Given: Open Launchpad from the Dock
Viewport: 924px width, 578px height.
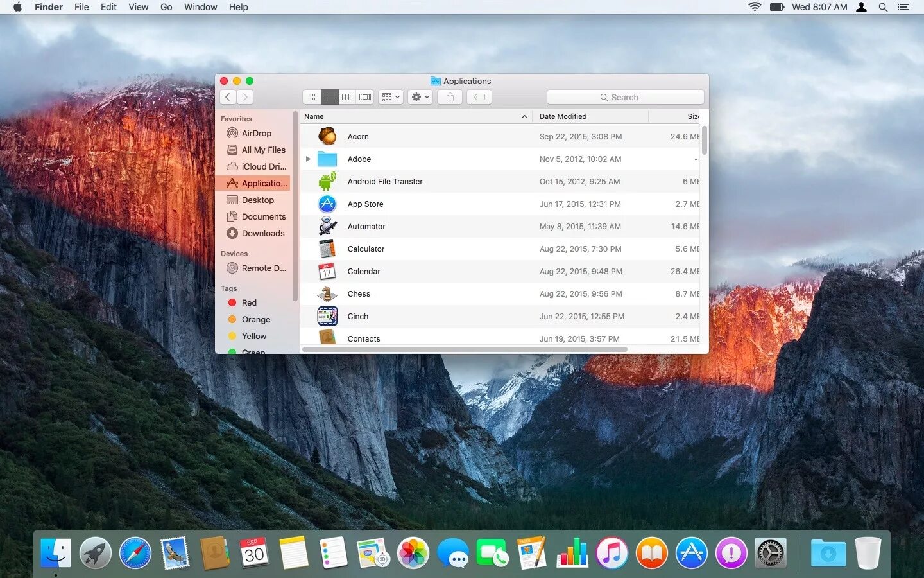Looking at the screenshot, I should click(96, 553).
